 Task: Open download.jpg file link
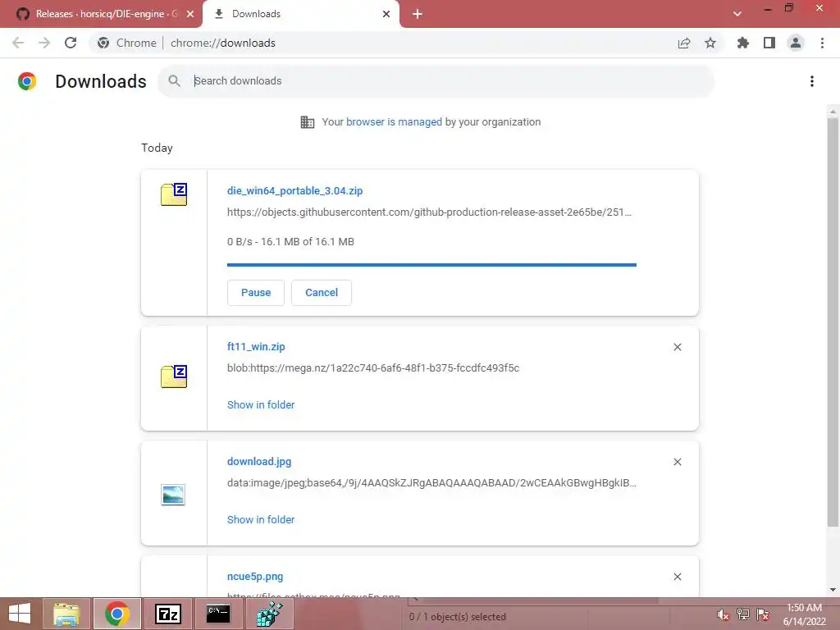point(259,461)
